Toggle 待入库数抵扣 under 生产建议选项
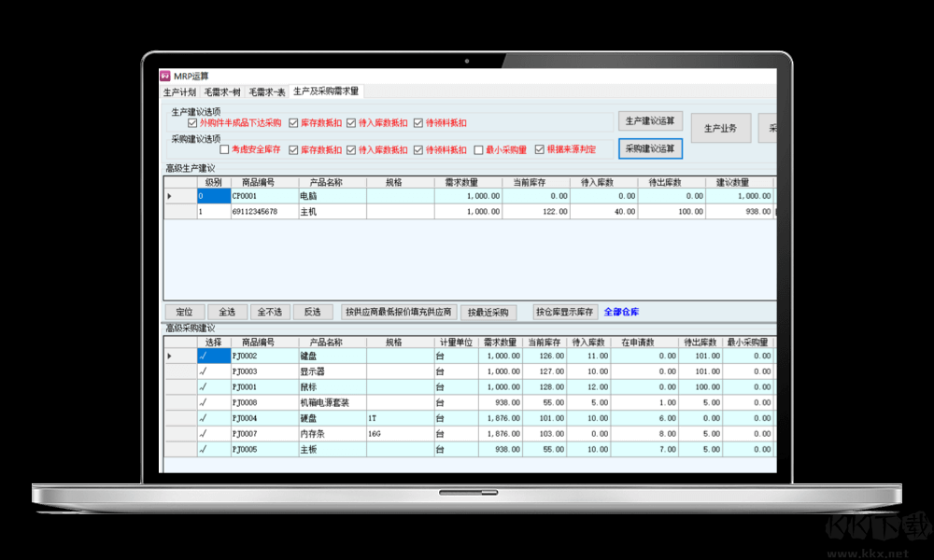Image resolution: width=934 pixels, height=560 pixels. (x=351, y=123)
